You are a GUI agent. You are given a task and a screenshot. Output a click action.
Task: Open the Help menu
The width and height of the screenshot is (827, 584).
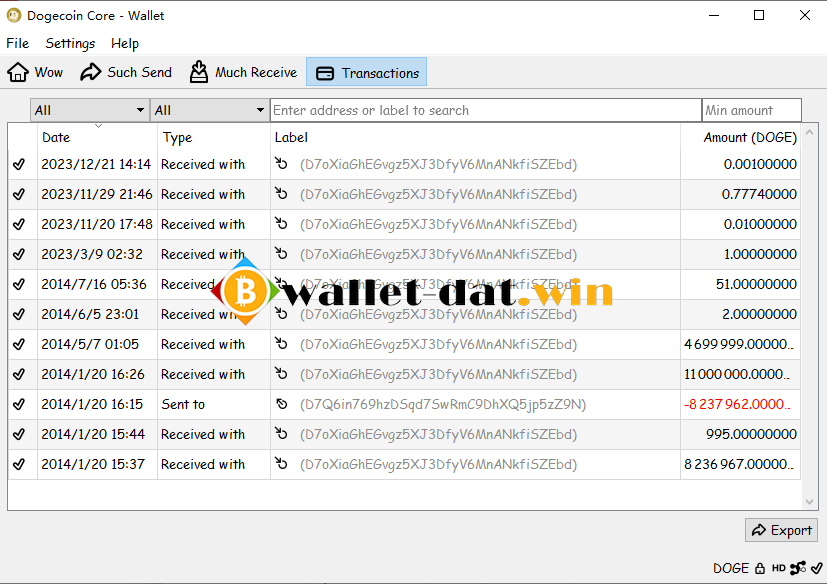(124, 43)
